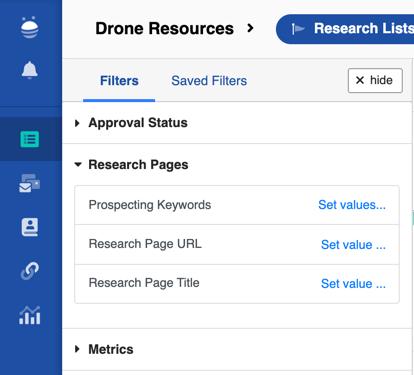Open the contacts book icon
This screenshot has width=414, height=375.
pos(30,227)
